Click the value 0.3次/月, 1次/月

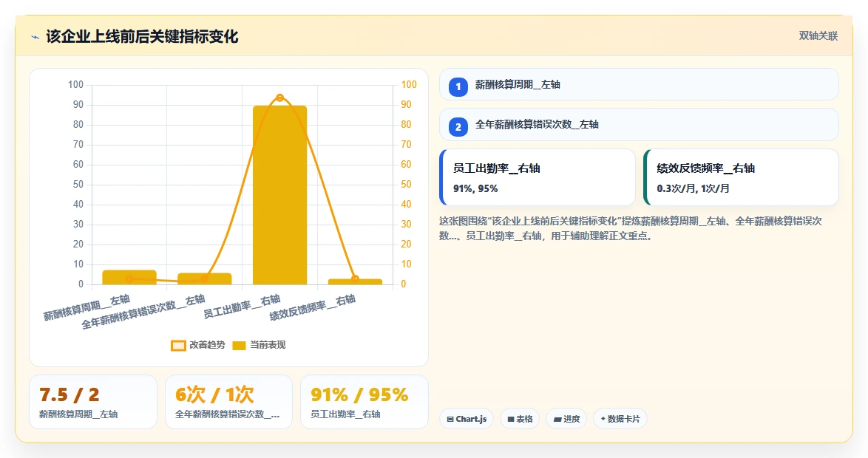[x=693, y=188]
